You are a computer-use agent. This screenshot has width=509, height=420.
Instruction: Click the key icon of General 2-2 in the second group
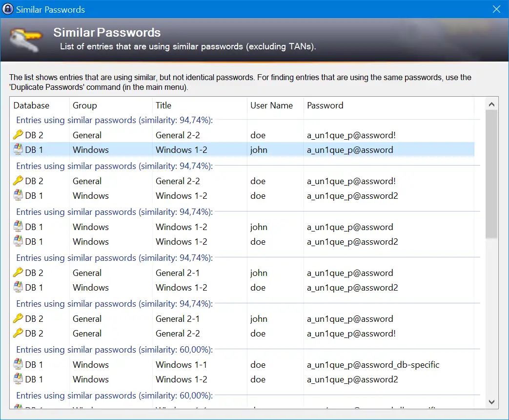pyautogui.click(x=18, y=181)
